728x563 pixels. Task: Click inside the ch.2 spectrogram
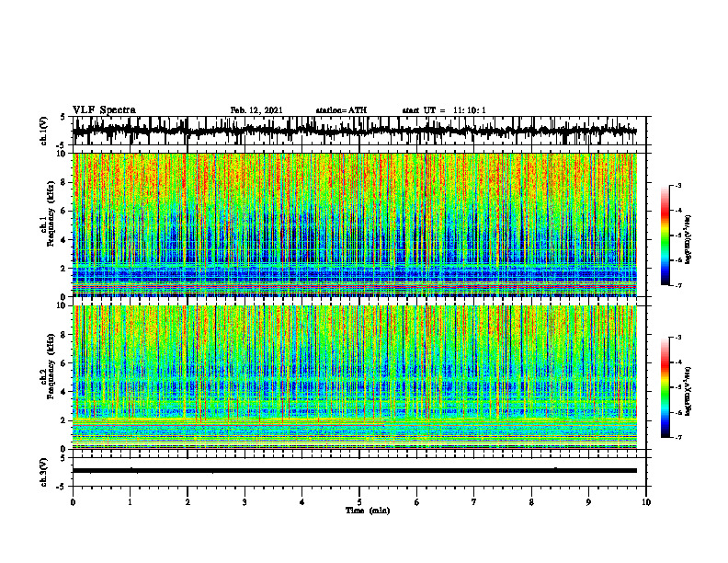click(x=354, y=377)
